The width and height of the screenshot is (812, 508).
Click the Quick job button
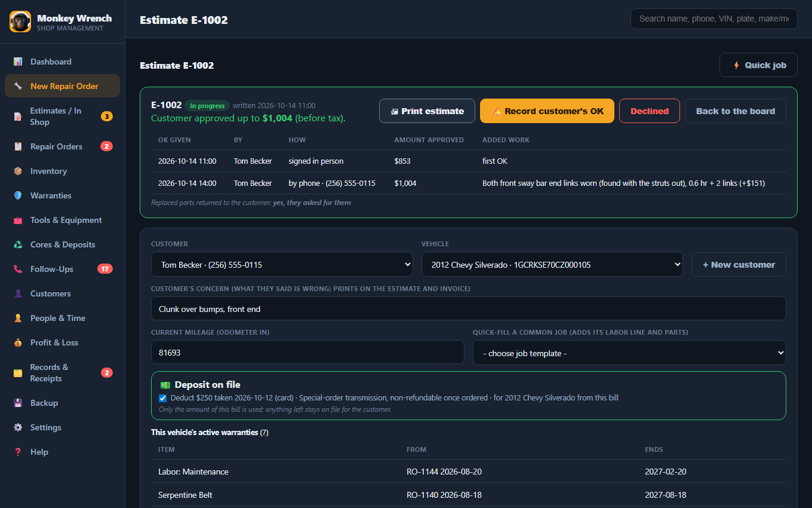[x=758, y=65]
